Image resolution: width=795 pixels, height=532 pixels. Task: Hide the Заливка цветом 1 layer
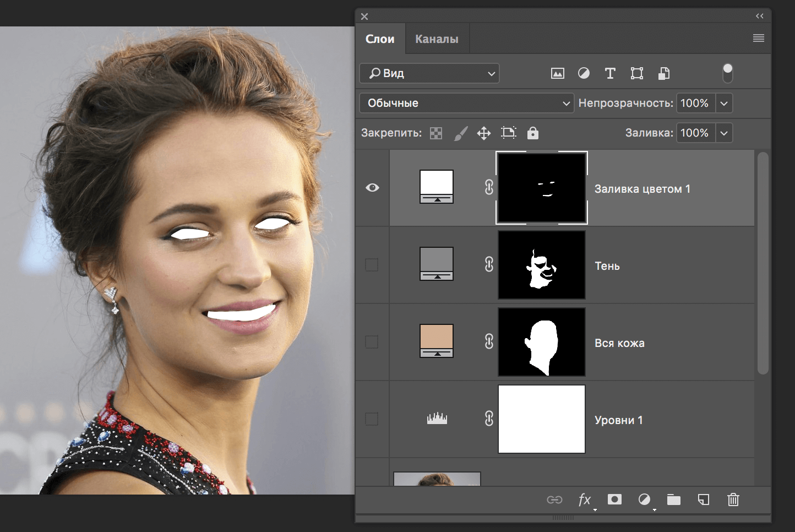(x=372, y=188)
